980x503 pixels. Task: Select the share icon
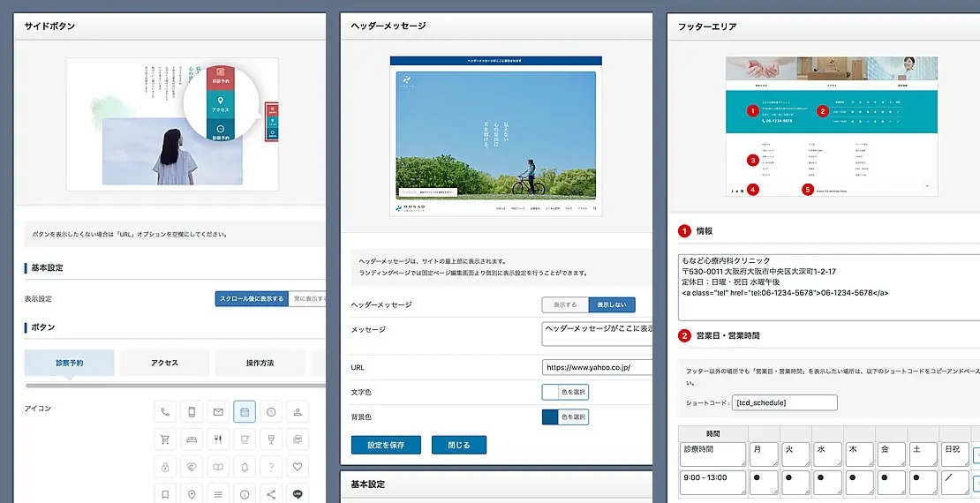pyautogui.click(x=271, y=494)
